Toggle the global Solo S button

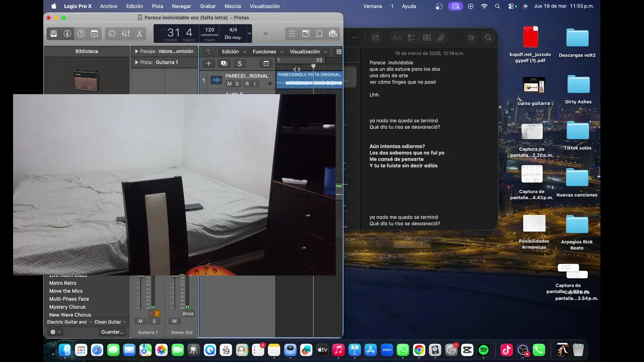click(239, 63)
